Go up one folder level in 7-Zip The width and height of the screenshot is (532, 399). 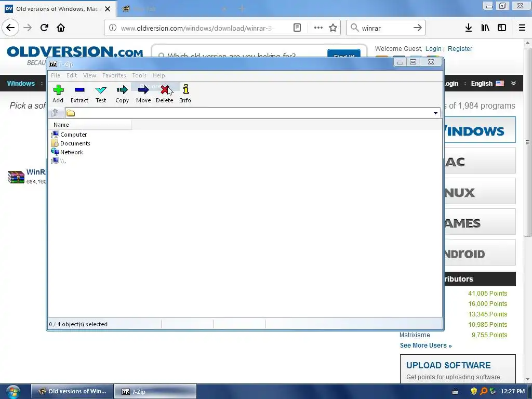point(55,113)
